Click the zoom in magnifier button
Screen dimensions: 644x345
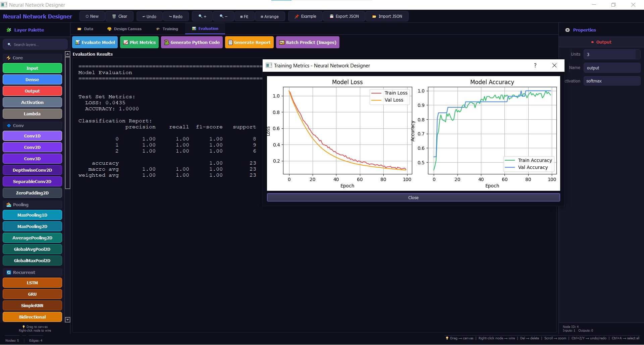pos(202,16)
